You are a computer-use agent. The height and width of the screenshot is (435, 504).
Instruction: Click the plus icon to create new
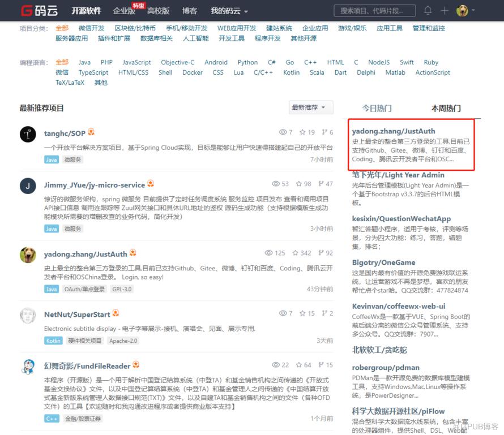[x=445, y=11]
